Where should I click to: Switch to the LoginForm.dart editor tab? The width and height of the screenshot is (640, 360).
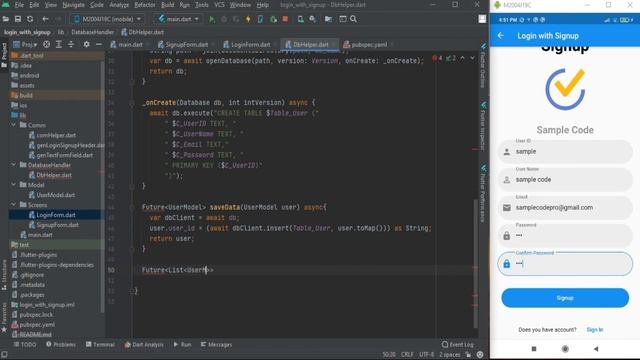[250, 44]
